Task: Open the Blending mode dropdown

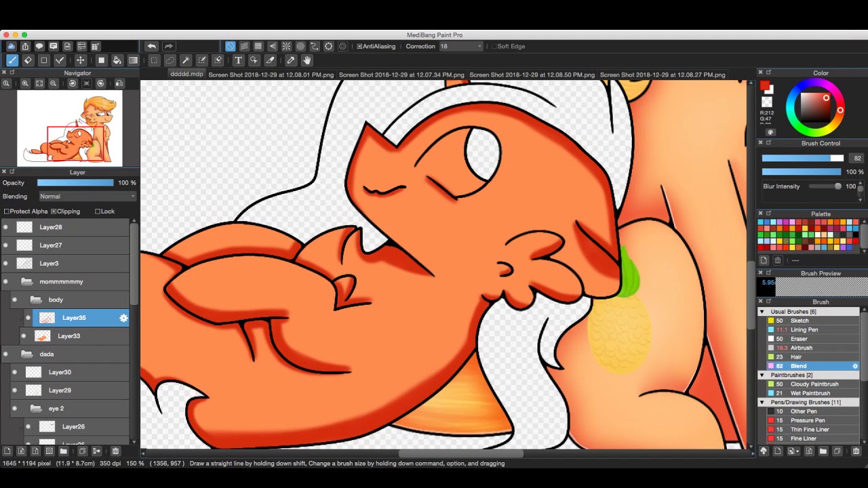Action: click(87, 197)
